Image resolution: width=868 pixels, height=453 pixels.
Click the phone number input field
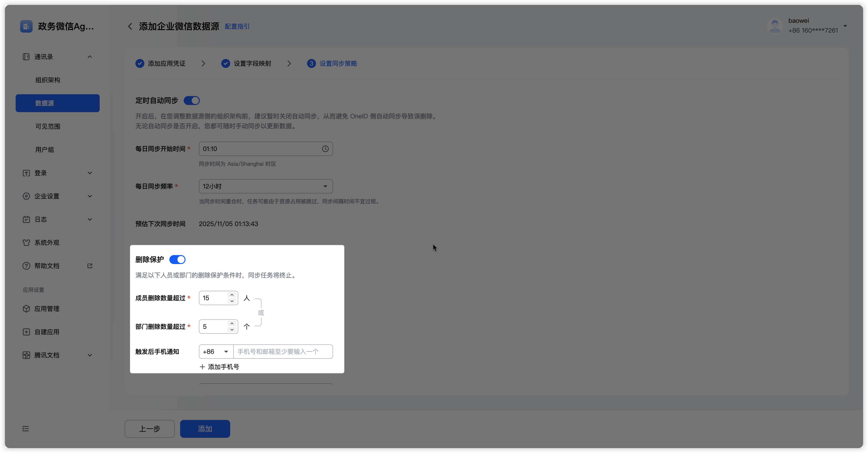[x=282, y=352]
